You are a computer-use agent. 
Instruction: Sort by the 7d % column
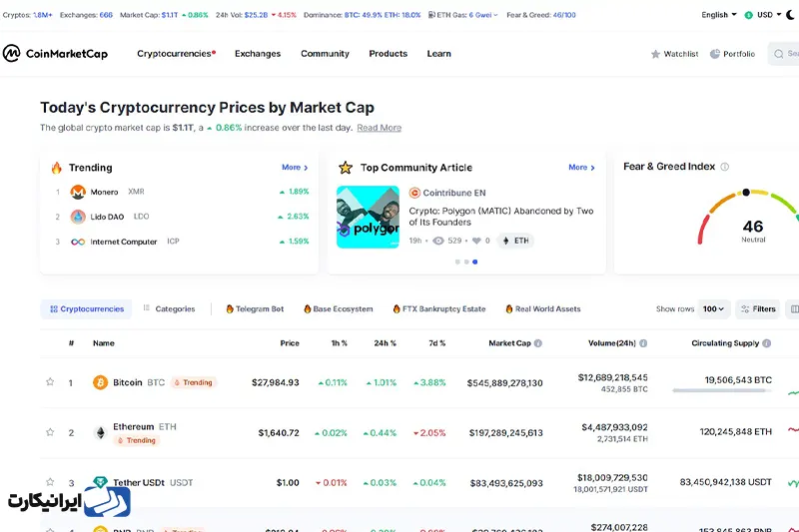436,343
